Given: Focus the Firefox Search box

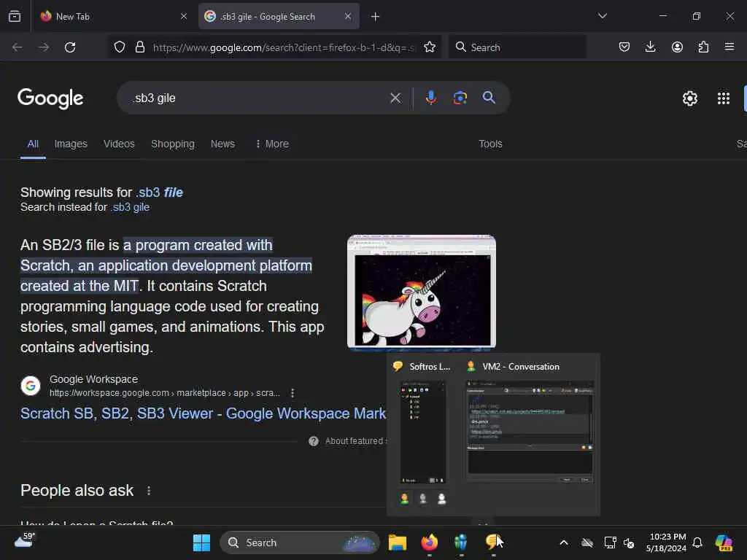Looking at the screenshot, I should point(517,47).
